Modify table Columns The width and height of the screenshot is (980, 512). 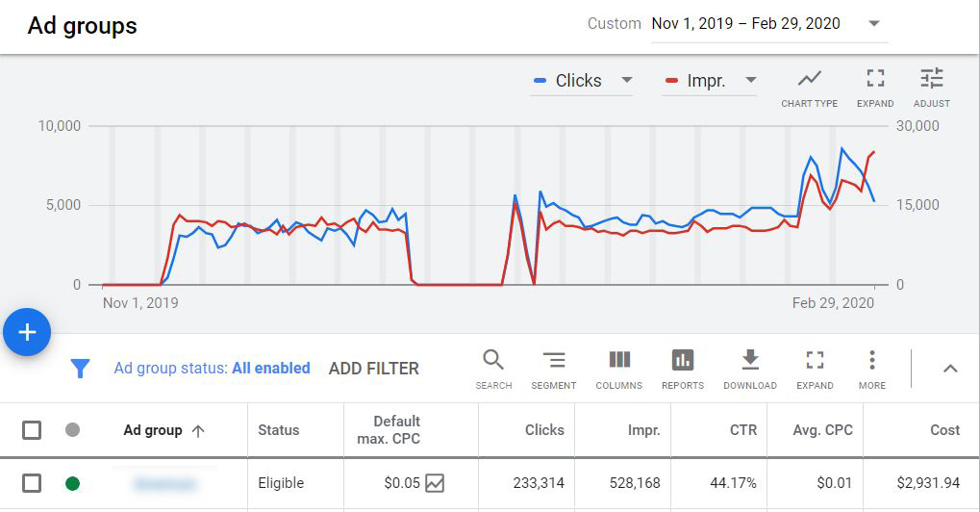(618, 369)
